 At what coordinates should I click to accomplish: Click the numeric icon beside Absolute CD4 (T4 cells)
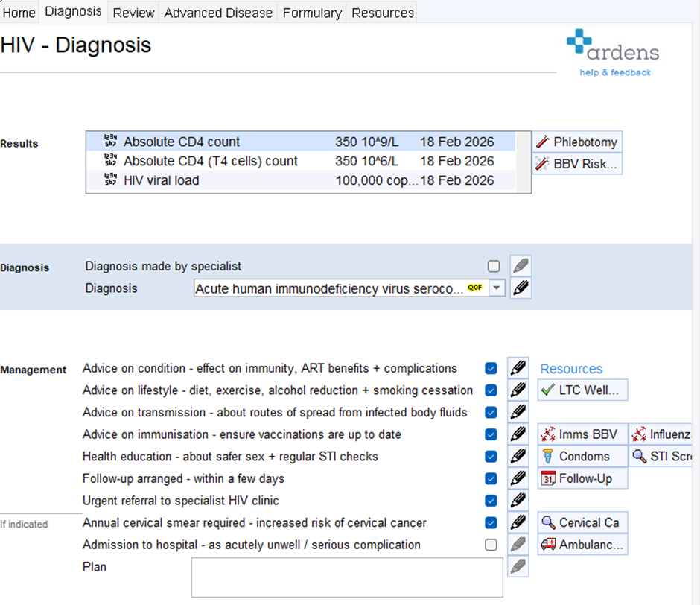tap(110, 160)
